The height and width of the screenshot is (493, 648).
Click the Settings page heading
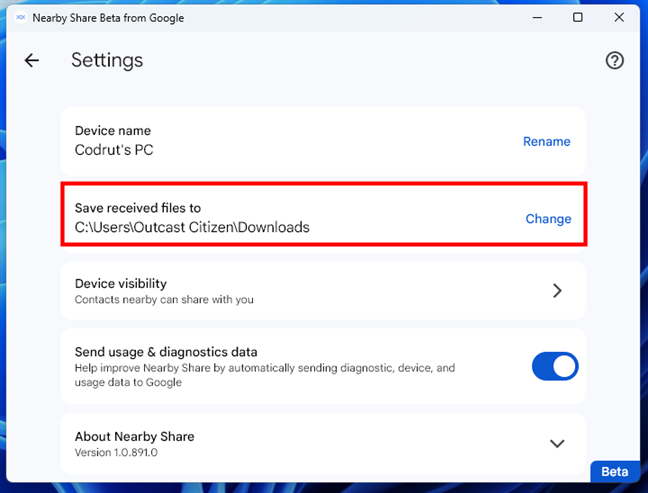107,61
